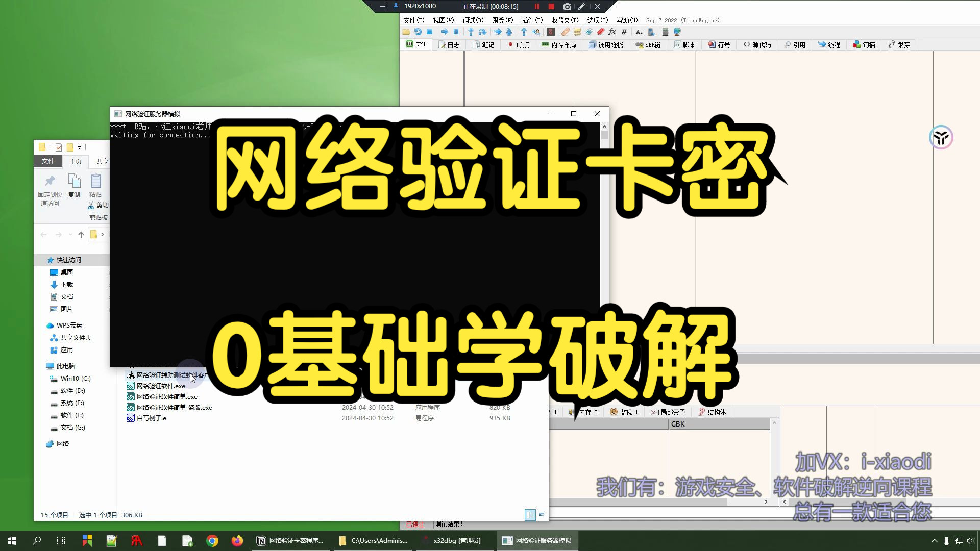Select 桌面 in Explorer quick access
Image resolution: width=980 pixels, height=551 pixels.
(67, 272)
